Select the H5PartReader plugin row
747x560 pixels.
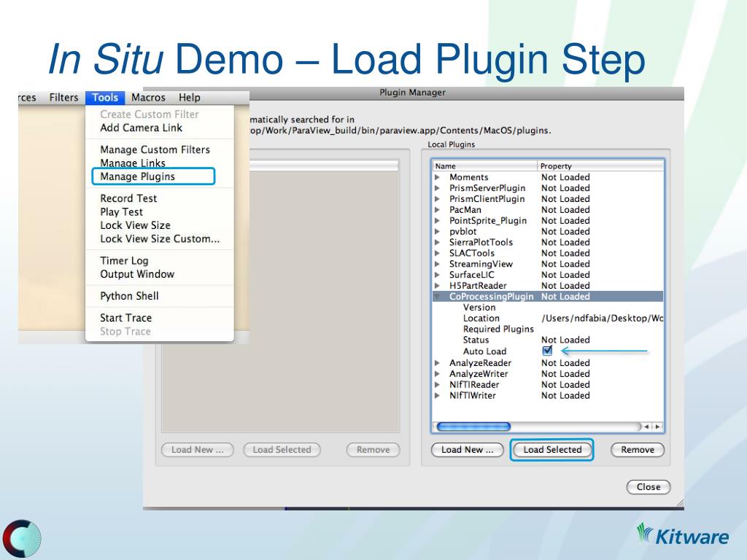[x=548, y=286]
